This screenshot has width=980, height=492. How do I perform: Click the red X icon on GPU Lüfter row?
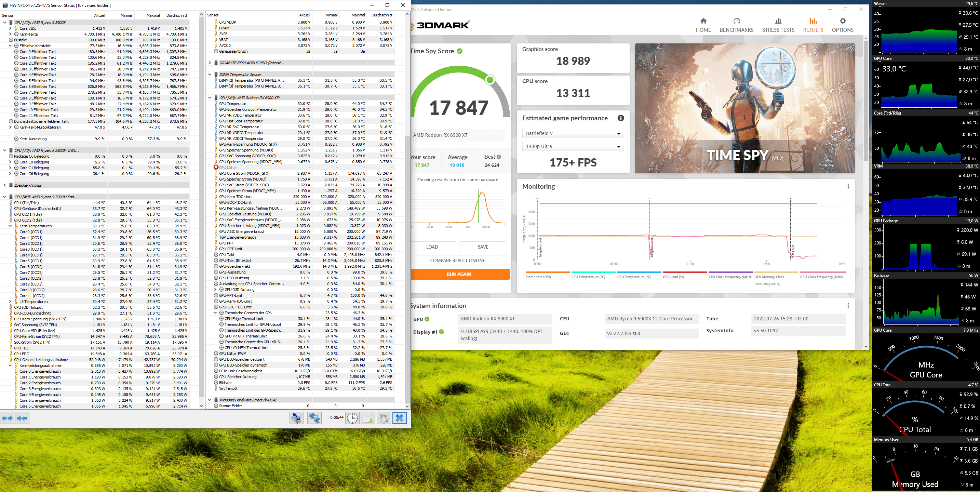(216, 168)
